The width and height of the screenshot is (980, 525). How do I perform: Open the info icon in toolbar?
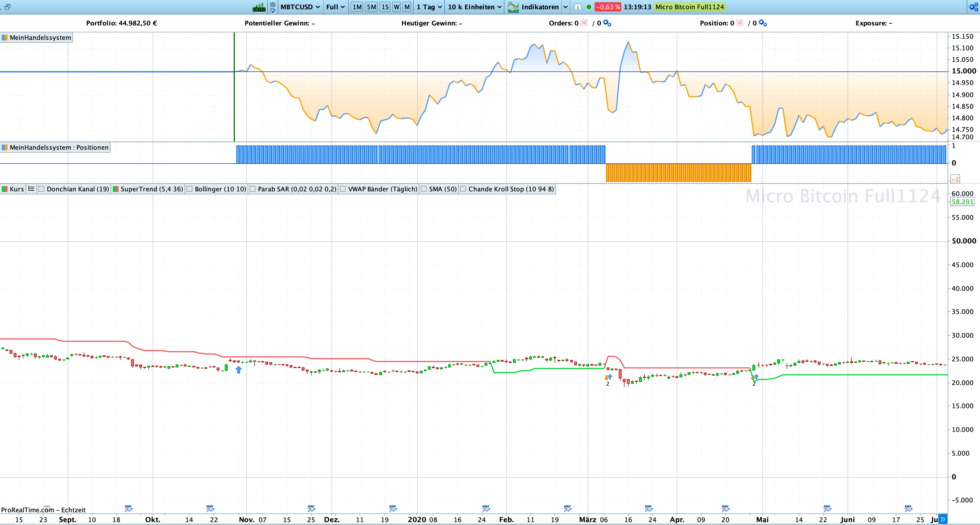click(x=577, y=7)
